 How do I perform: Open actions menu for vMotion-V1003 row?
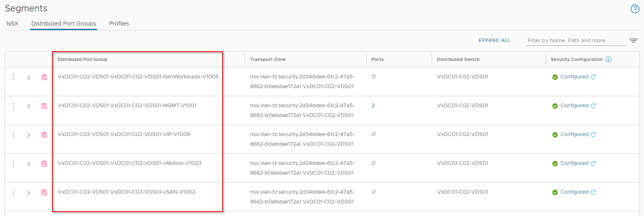[13, 164]
